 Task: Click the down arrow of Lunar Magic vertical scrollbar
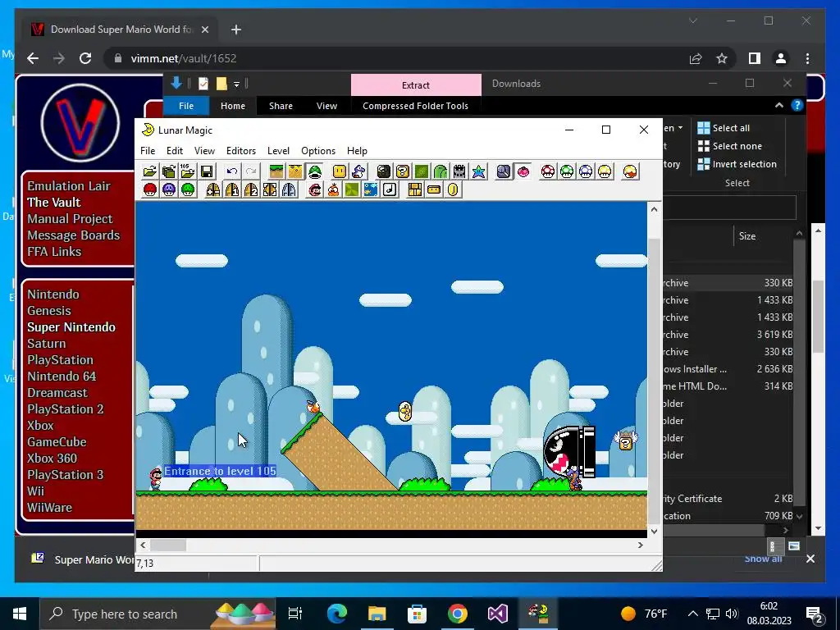pos(654,532)
